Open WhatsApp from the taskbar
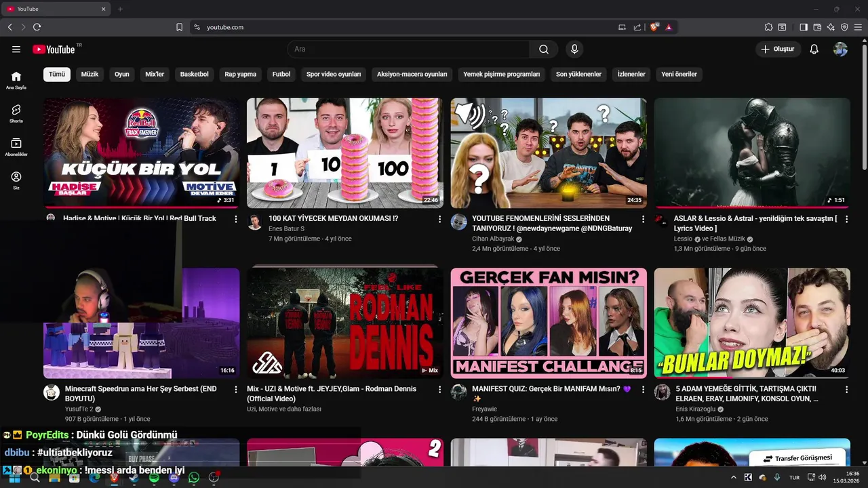The width and height of the screenshot is (868, 488). tap(194, 478)
